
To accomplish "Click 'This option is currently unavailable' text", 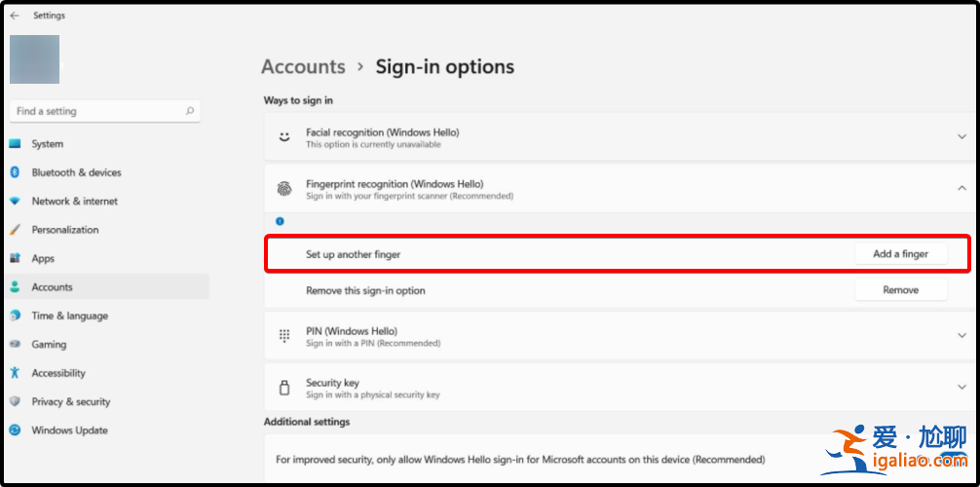I will coord(373,144).
